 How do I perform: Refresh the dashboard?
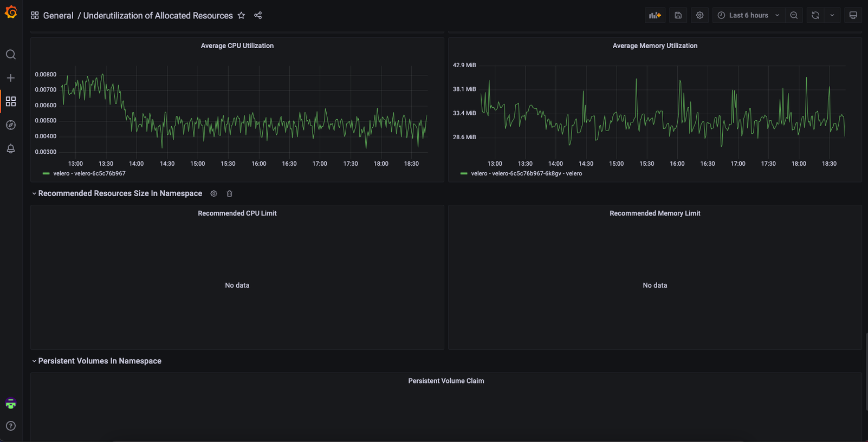click(815, 15)
